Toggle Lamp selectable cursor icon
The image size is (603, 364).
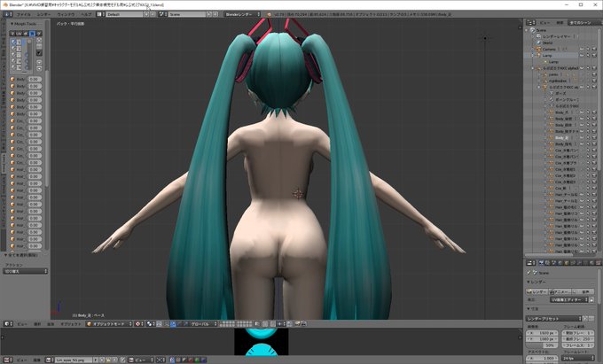pyautogui.click(x=588, y=55)
